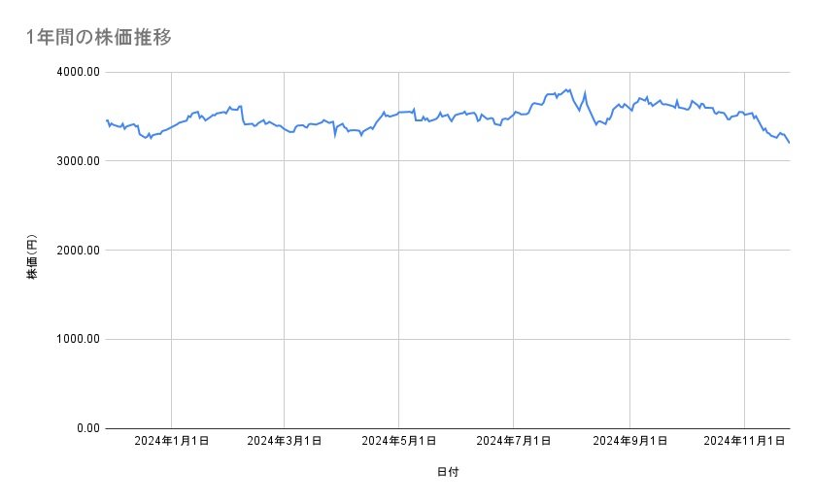
Task: Click the vertical axis title 株価（円）
Action: point(32,258)
